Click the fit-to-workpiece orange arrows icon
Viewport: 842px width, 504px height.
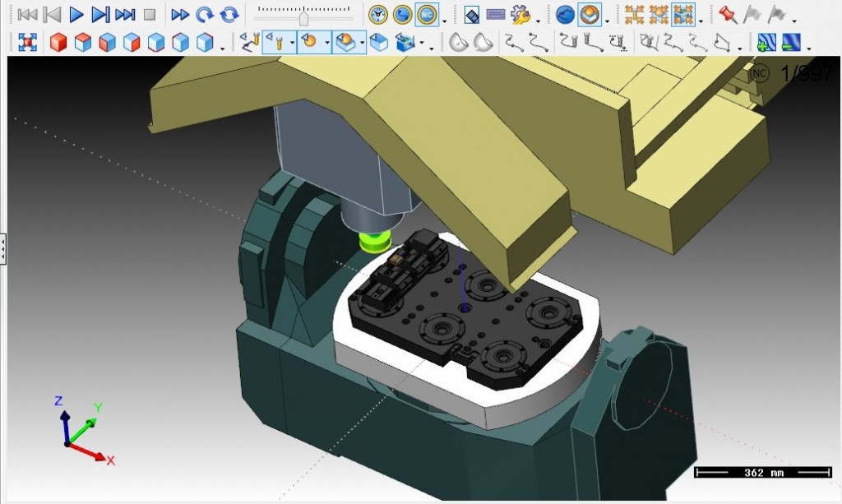pos(659,15)
